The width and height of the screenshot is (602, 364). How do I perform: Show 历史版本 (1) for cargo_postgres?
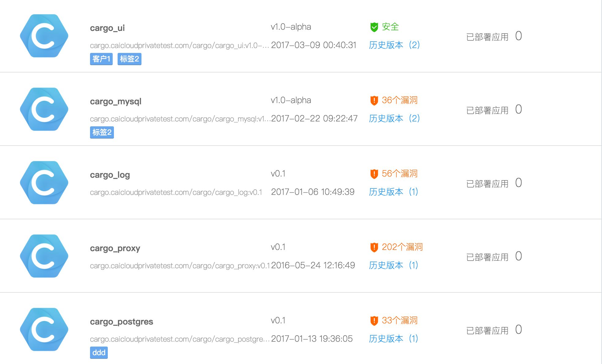[x=393, y=339]
